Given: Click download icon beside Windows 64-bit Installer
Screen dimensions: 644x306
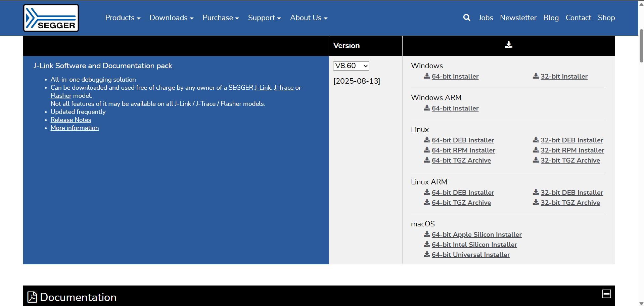Looking at the screenshot, I should pyautogui.click(x=427, y=76).
